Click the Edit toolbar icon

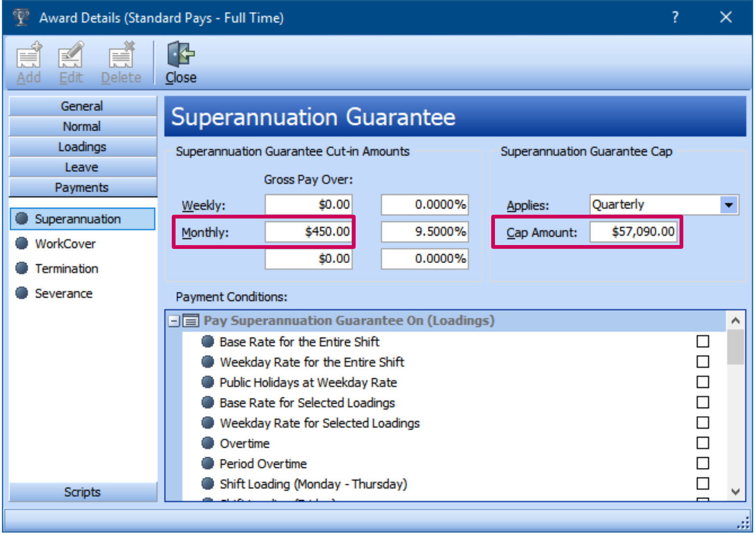pyautogui.click(x=70, y=55)
